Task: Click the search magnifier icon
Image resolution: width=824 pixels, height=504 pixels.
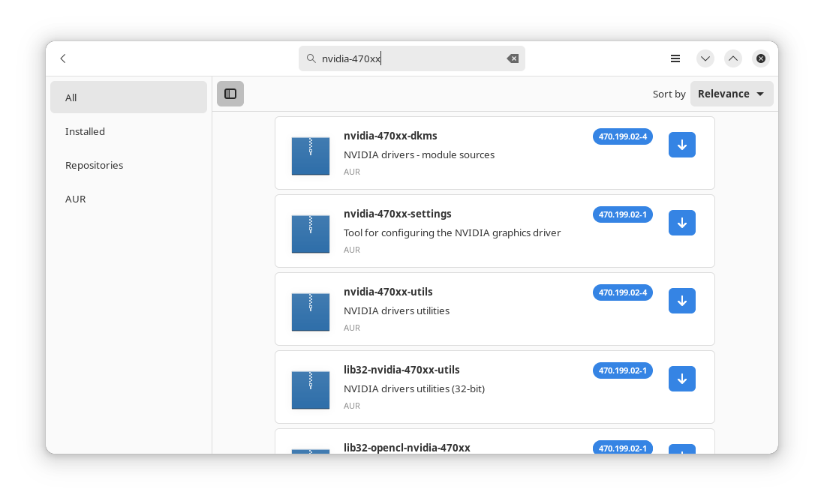Action: click(311, 58)
